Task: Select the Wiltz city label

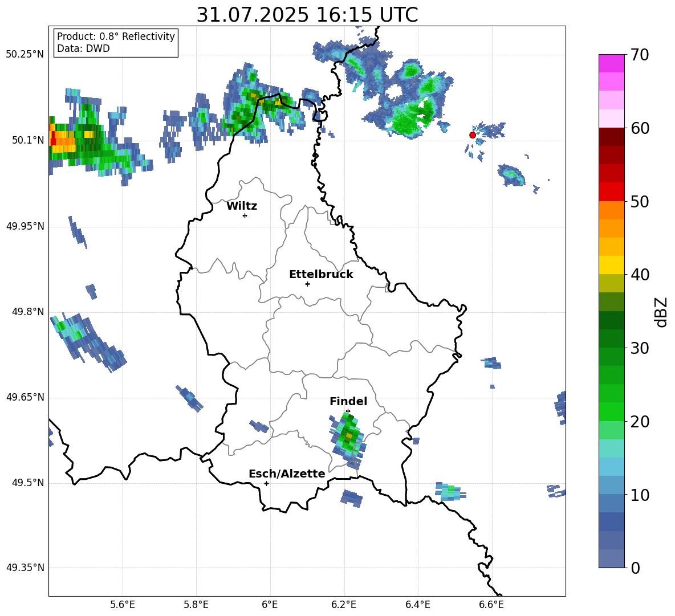Action: point(242,206)
